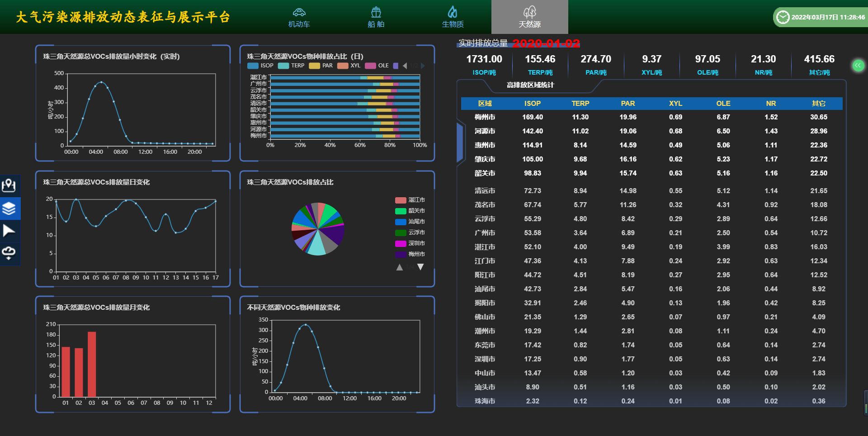This screenshot has width=868, height=436.
Task: Click the clock icon beside the date
Action: click(x=783, y=17)
